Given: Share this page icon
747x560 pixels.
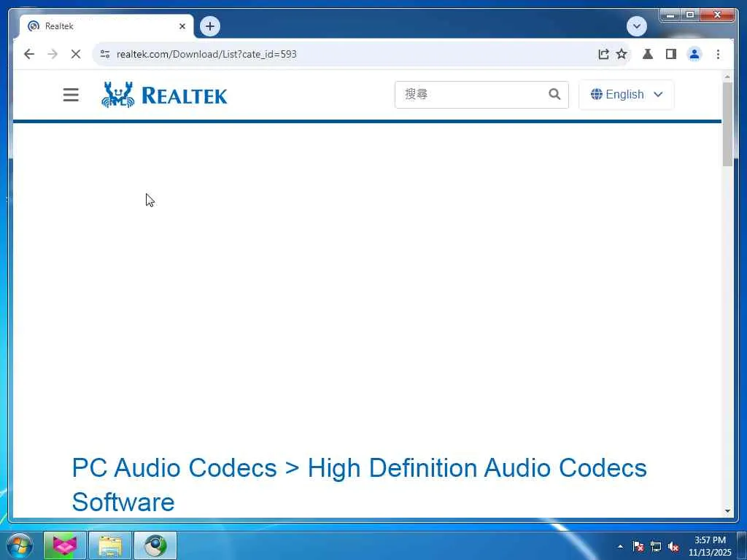Looking at the screenshot, I should pyautogui.click(x=603, y=54).
